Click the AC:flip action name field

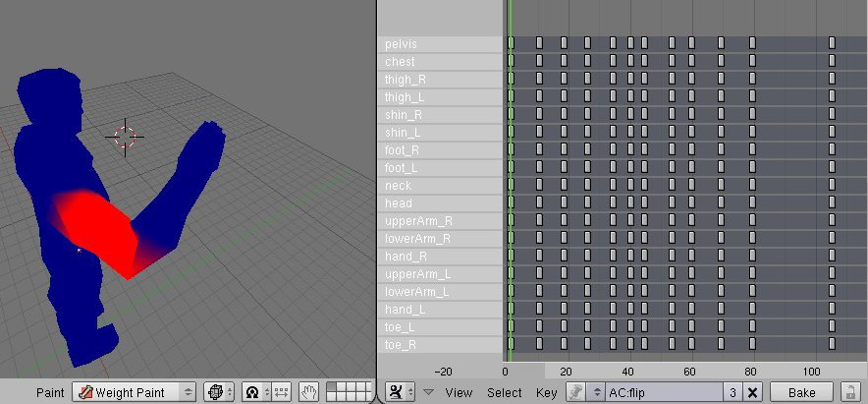point(665,392)
